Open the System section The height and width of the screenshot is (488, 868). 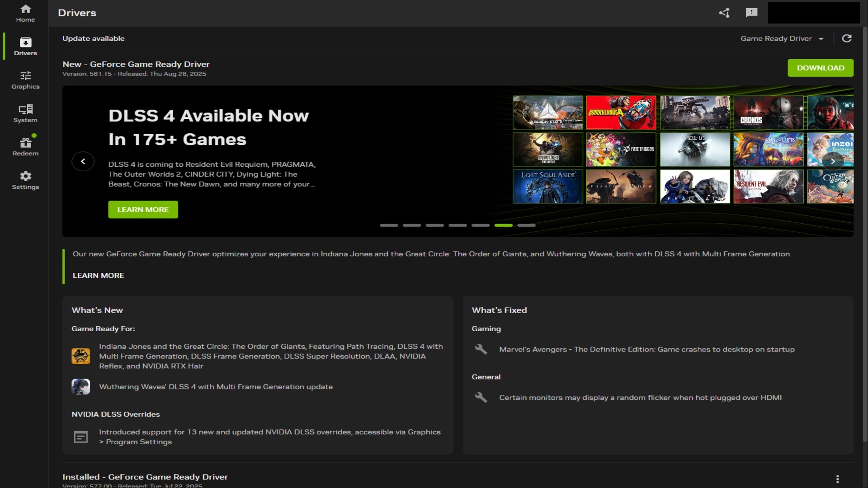point(25,113)
